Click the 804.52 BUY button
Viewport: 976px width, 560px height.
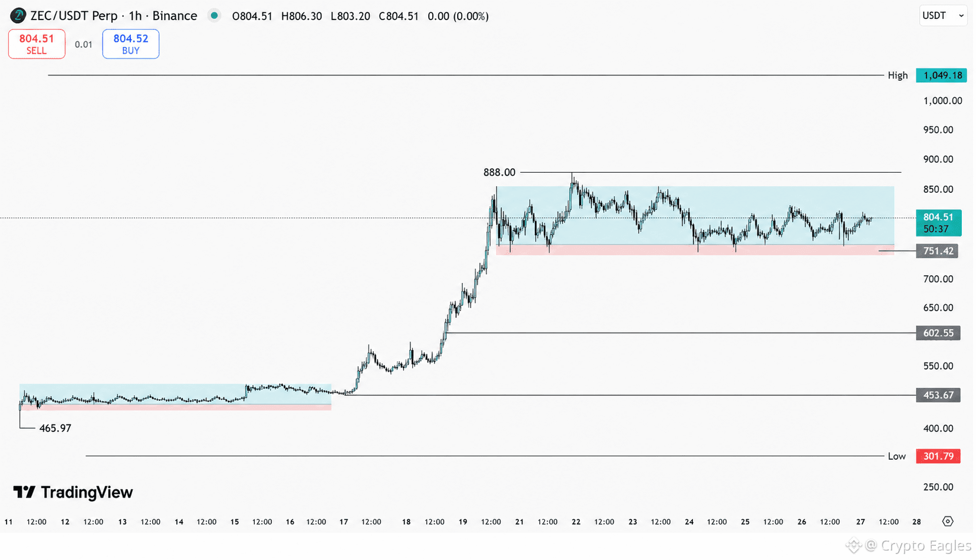pos(131,44)
